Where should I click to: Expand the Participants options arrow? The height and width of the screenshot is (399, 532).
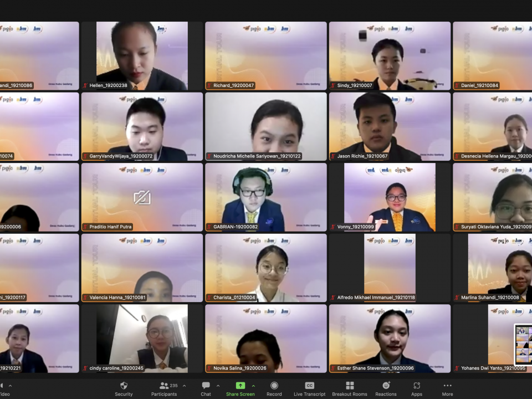(184, 386)
